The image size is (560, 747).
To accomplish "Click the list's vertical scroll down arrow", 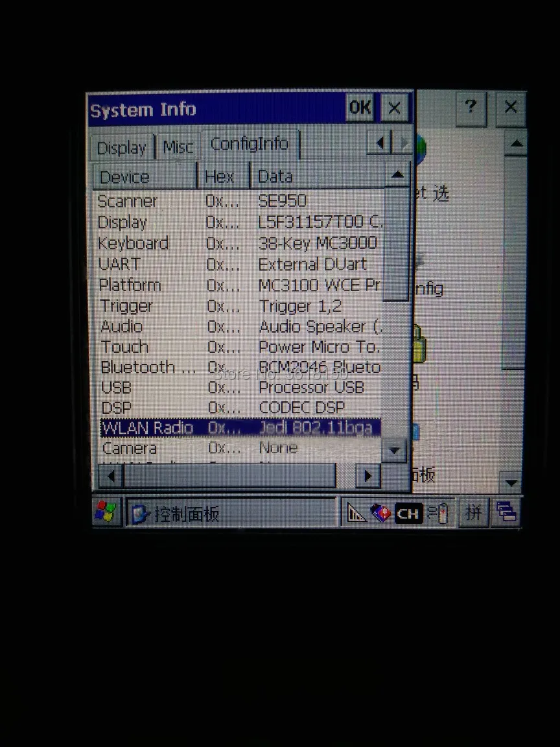I will [394, 450].
